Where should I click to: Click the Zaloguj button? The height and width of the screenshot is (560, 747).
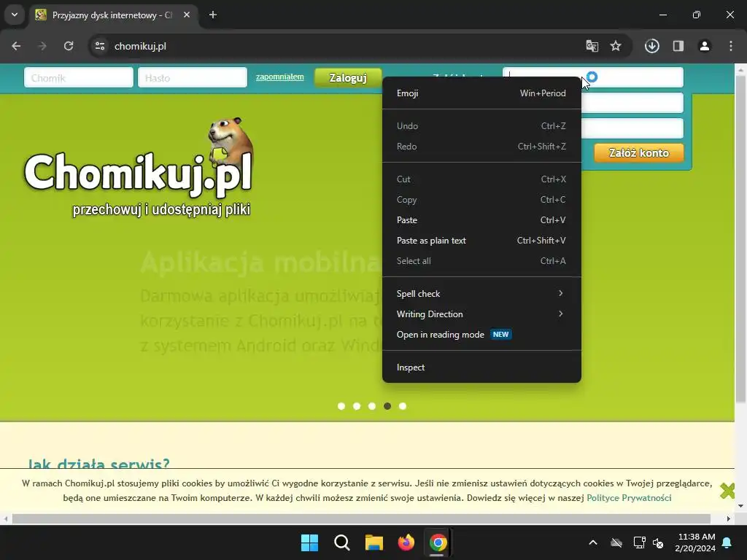pyautogui.click(x=348, y=77)
